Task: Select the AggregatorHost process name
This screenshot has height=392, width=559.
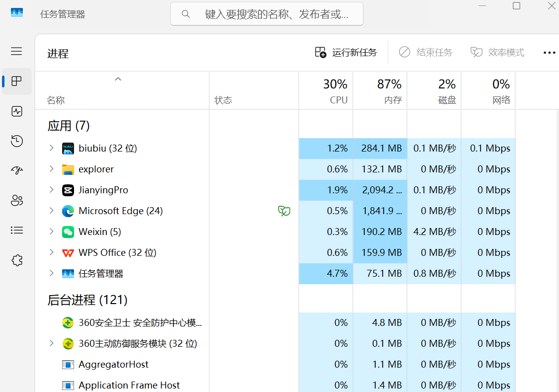Action: click(x=113, y=364)
